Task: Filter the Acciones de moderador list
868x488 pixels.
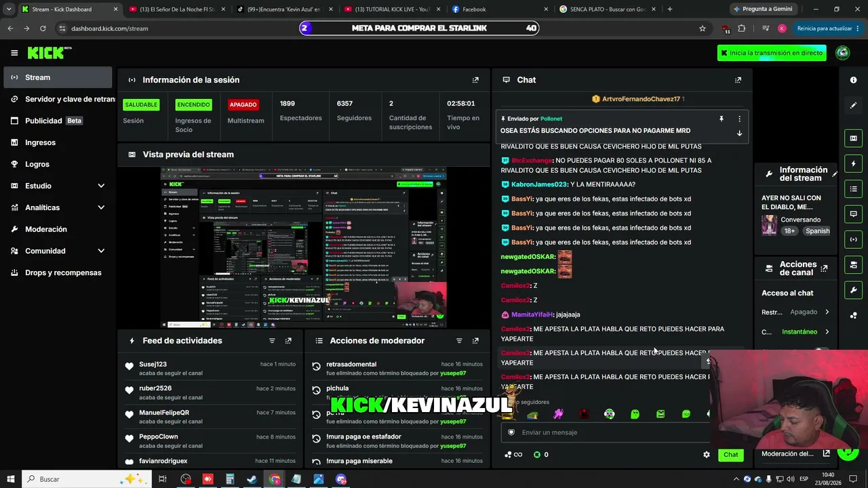Action: point(459,341)
